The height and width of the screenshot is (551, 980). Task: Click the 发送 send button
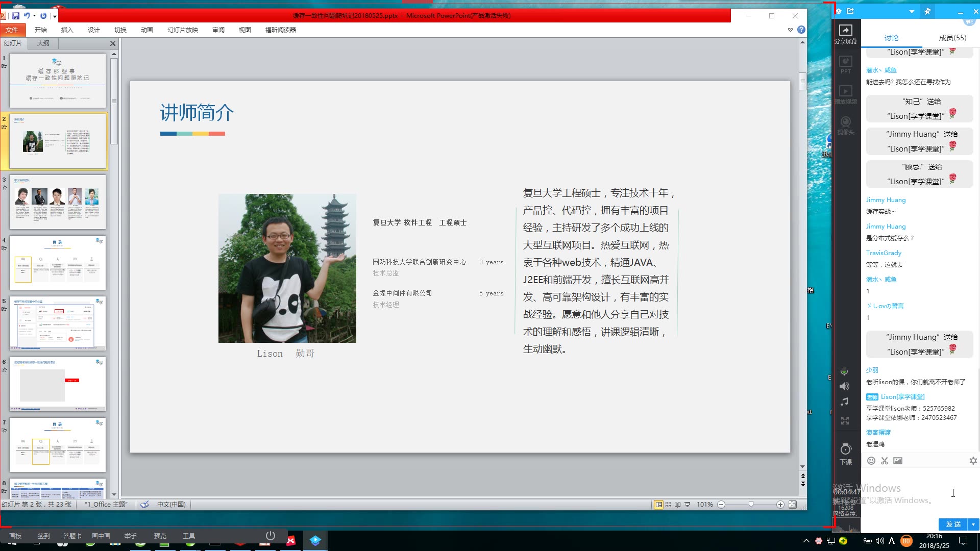tap(953, 524)
